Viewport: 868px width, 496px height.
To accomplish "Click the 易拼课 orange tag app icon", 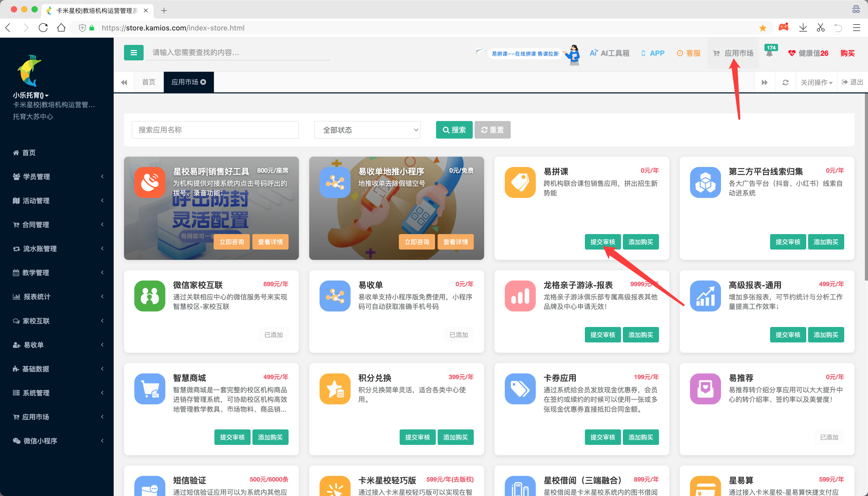I will [520, 182].
